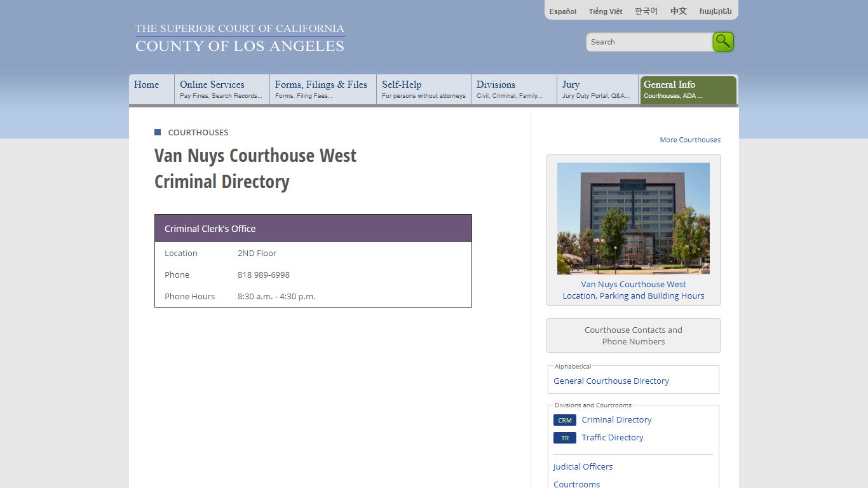Click the 8:30 a.m. - 4:30 p.m. hours

coord(276,297)
